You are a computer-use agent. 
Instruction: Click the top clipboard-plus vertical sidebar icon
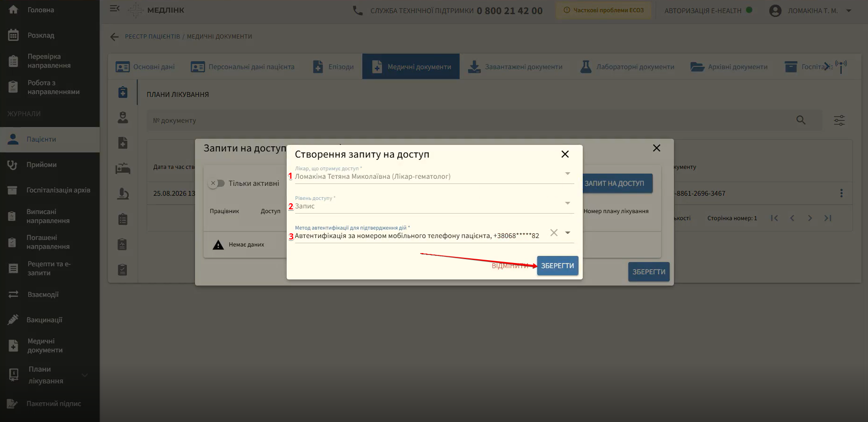click(x=123, y=92)
